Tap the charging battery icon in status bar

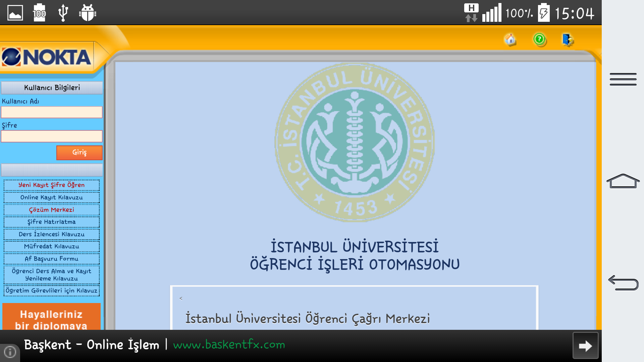tap(544, 13)
